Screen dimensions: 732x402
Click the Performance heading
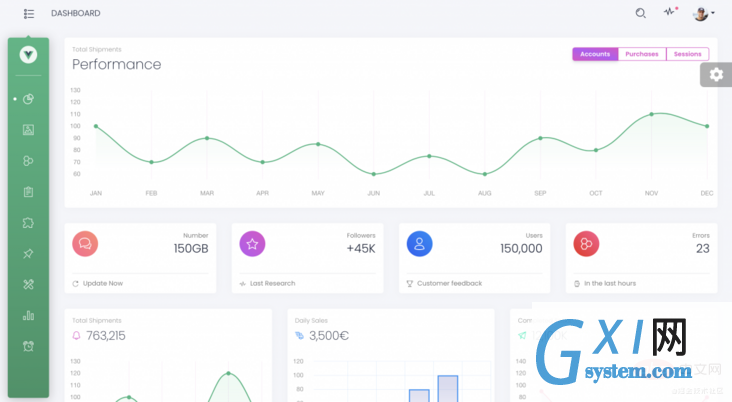click(117, 64)
